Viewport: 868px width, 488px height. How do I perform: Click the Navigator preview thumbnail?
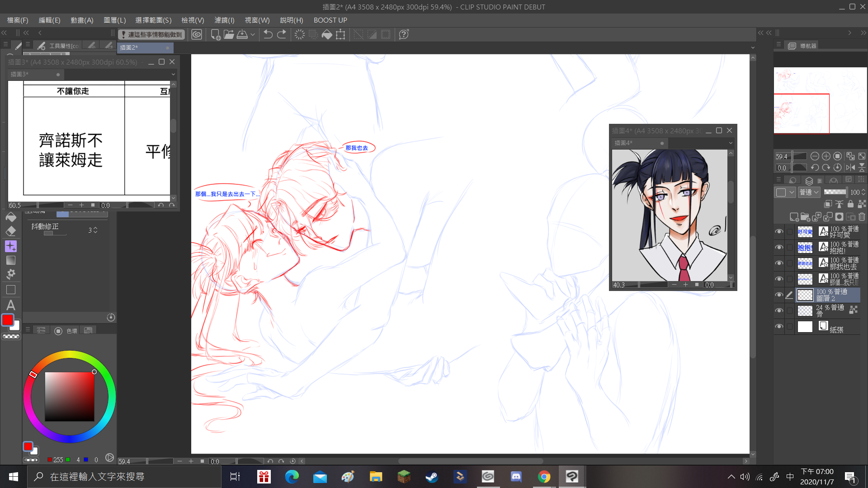(x=820, y=100)
